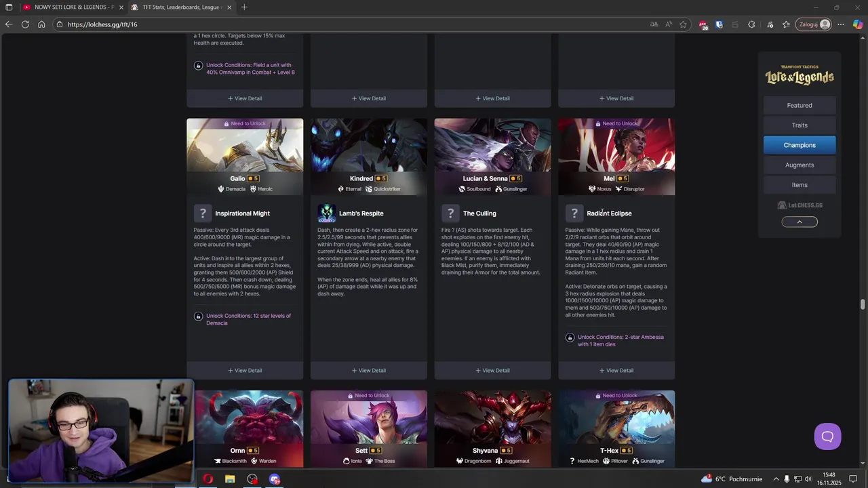The width and height of the screenshot is (868, 488).
Task: Click The Culling ability question-mark icon
Action: pos(450,213)
